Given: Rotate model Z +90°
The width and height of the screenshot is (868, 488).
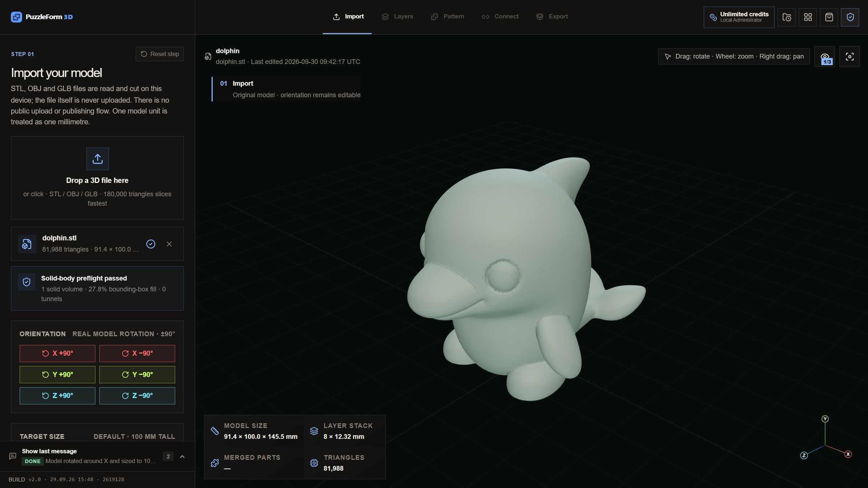Looking at the screenshot, I should [x=58, y=396].
